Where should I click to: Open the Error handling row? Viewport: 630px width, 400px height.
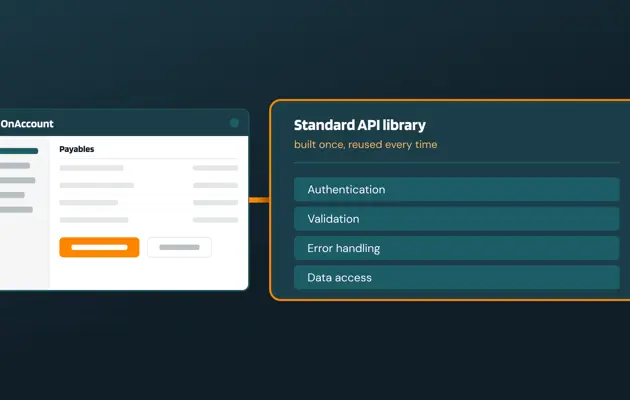[x=456, y=248]
